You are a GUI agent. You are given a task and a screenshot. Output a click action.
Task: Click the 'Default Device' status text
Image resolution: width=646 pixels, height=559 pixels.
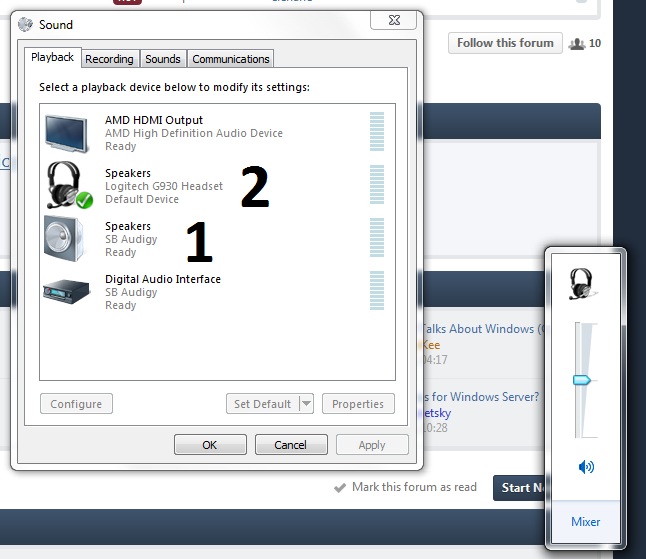click(x=142, y=199)
